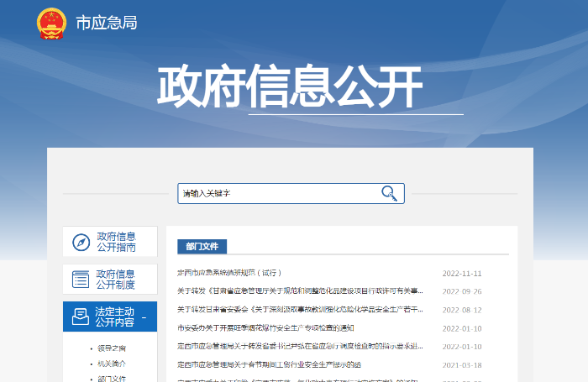This screenshot has height=382, width=588.
Task: Open 领导之窗 in the sidebar
Action: [111, 348]
